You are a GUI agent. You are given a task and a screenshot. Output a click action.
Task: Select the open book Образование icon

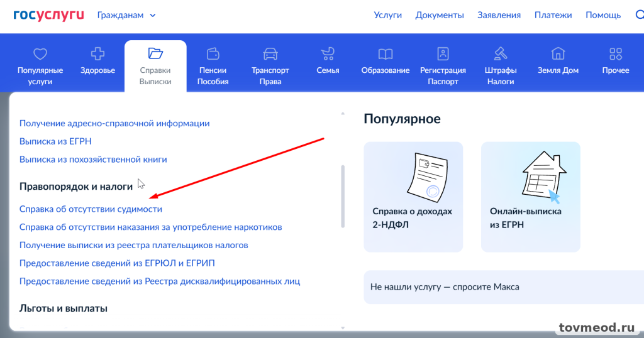(386, 54)
